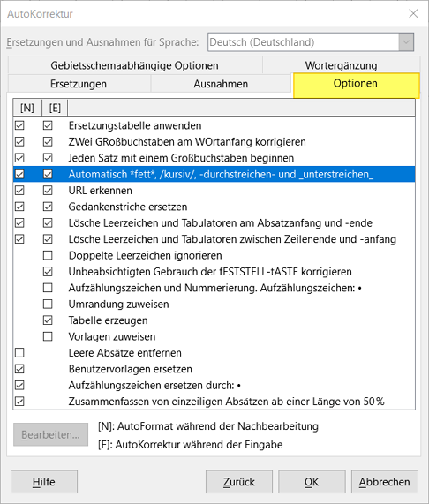The height and width of the screenshot is (504, 429).
Task: Select row text URL erkennen
Action: point(101,191)
